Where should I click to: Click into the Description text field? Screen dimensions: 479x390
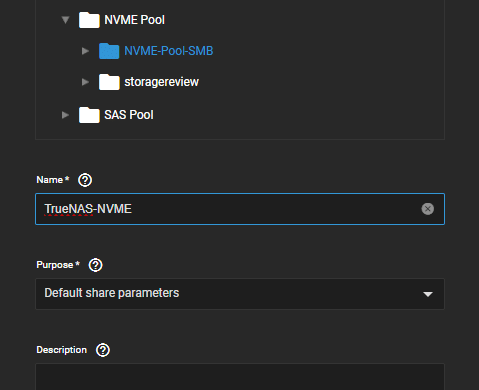240,377
